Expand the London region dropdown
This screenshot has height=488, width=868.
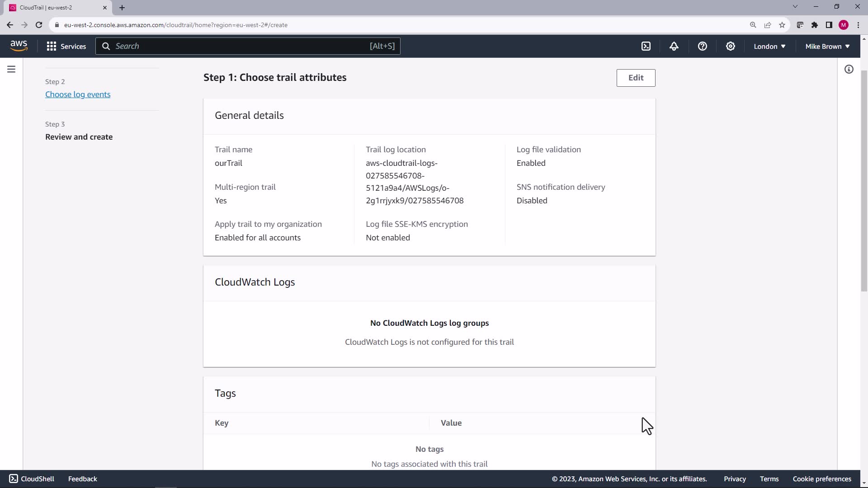point(769,46)
